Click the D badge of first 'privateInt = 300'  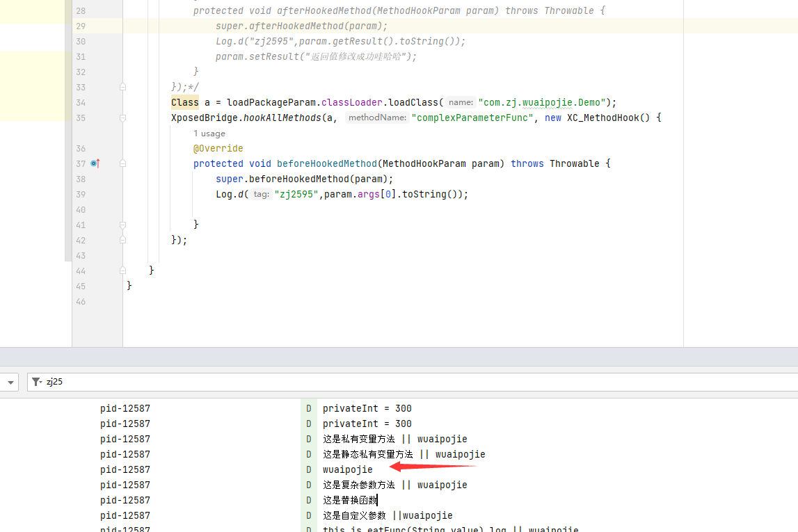click(308, 408)
